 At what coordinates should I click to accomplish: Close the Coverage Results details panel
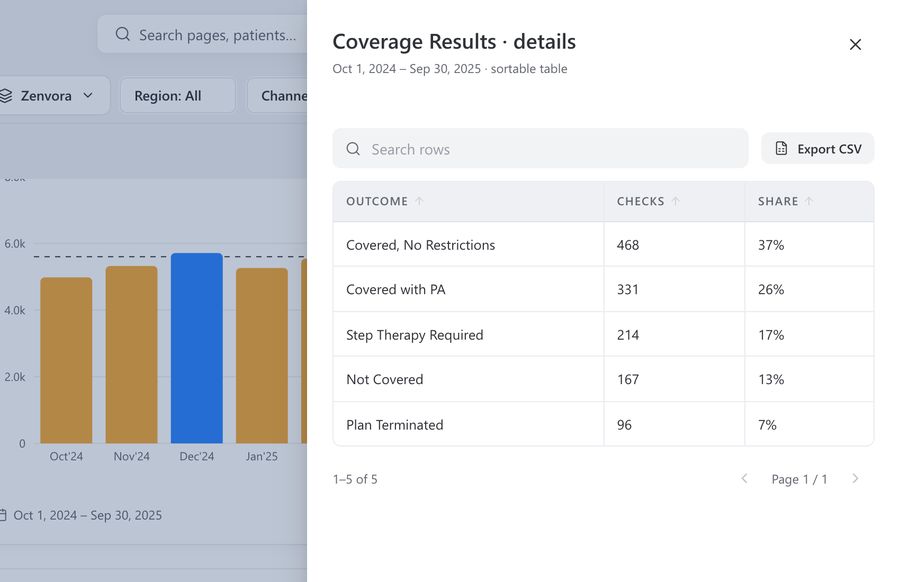tap(855, 44)
